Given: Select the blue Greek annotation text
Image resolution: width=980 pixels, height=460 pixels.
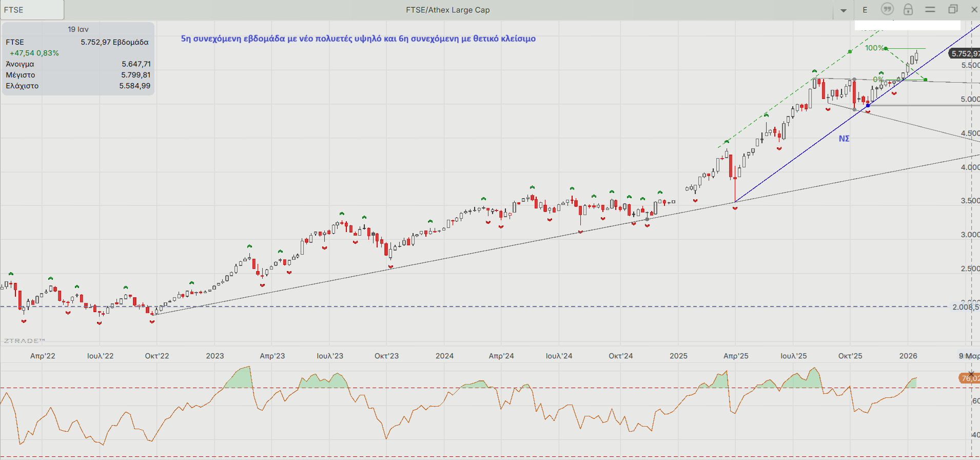Looking at the screenshot, I should click(x=358, y=39).
